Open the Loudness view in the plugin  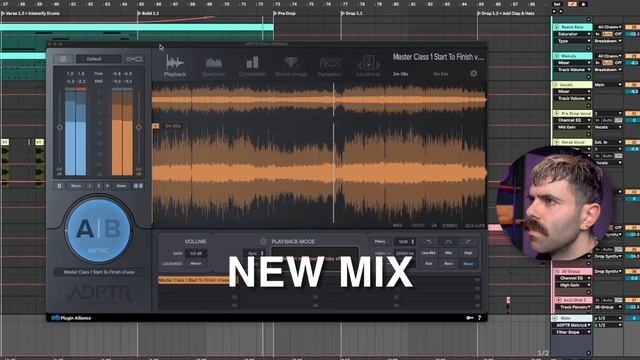click(x=368, y=67)
